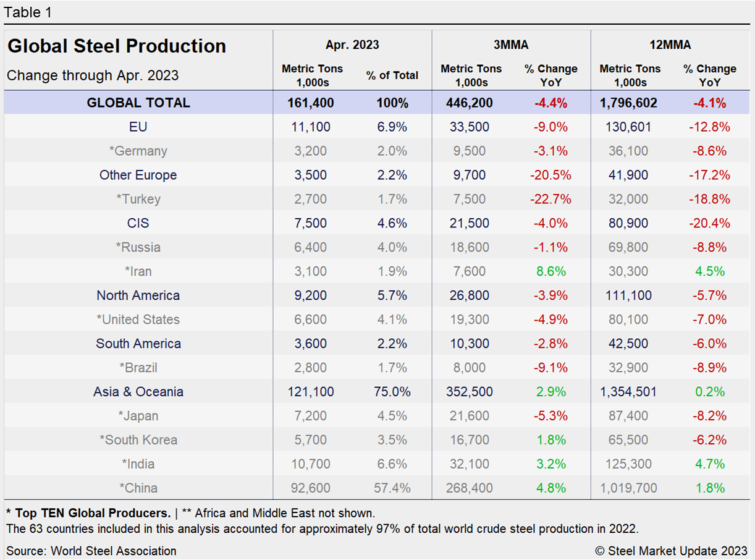Viewport: 755px width, 560px height.
Task: Select the *India row label
Action: 138,464
